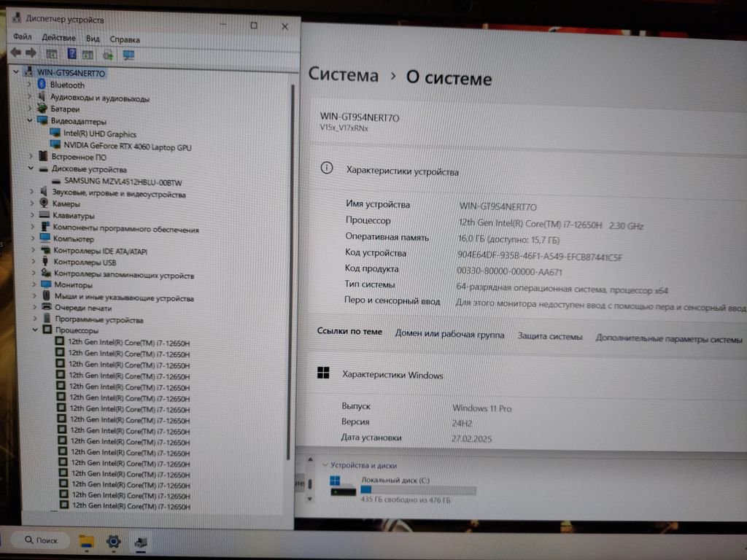
Task: Open Дополнительные параметры системы link
Action: pyautogui.click(x=668, y=339)
